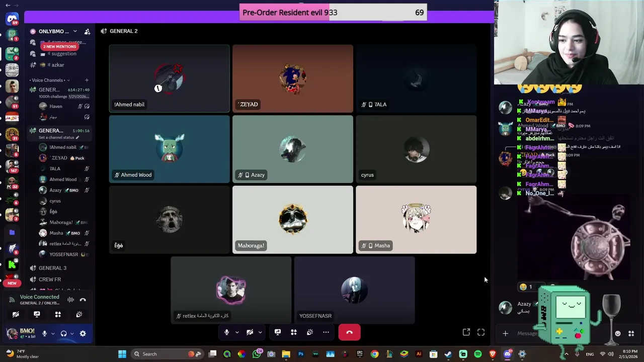Screen dimensions: 644x362
Task: Open Epic Games Launcher from taskbar
Action: pos(360,354)
